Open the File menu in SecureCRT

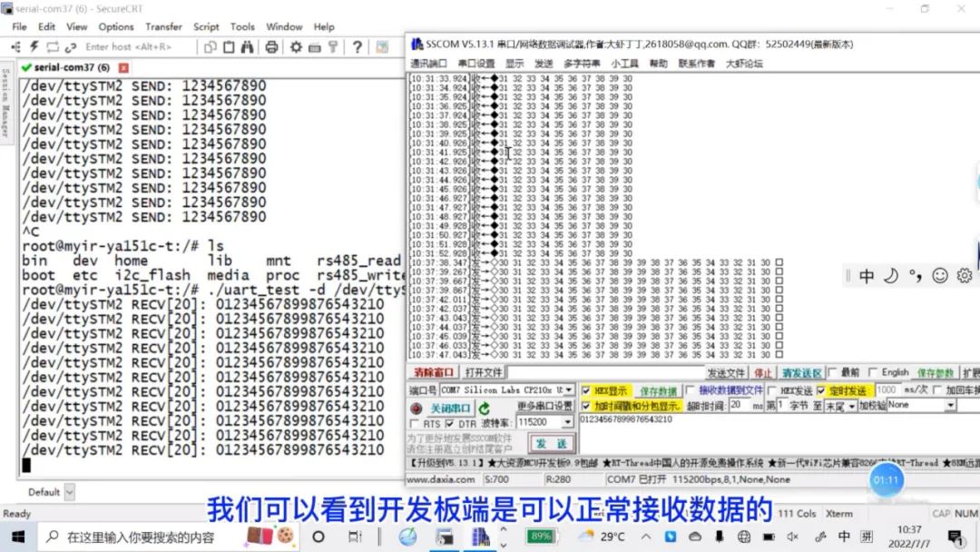19,27
